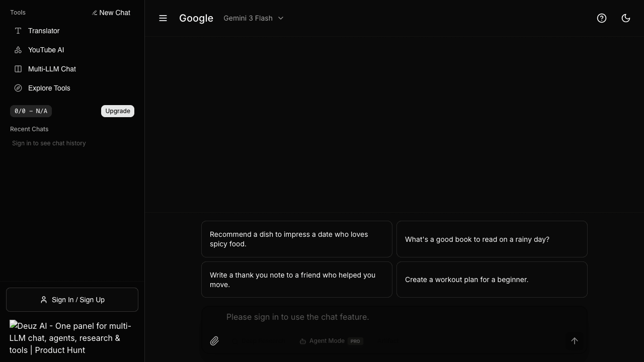Screen dimensions: 644x362
Task: Open the Gemini 3 Flash model dropdown
Action: 249,18
